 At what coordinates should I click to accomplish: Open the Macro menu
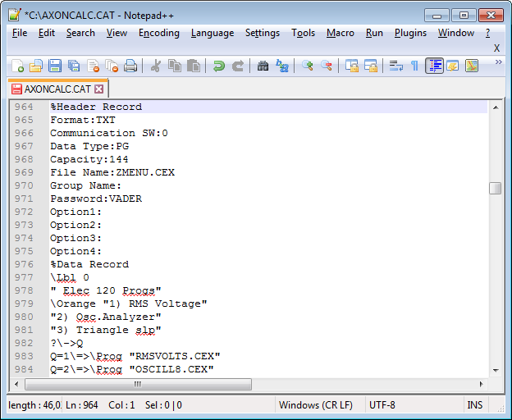click(x=341, y=33)
